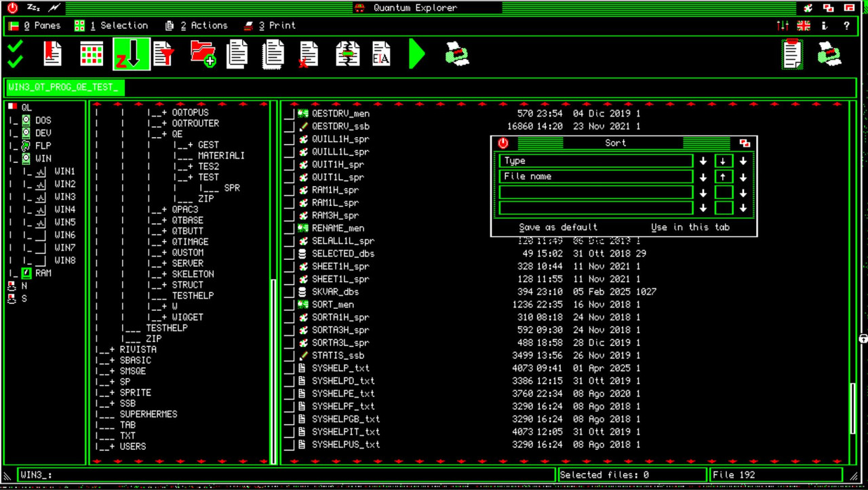Click the red power icon in the Sort dialog

tap(502, 143)
